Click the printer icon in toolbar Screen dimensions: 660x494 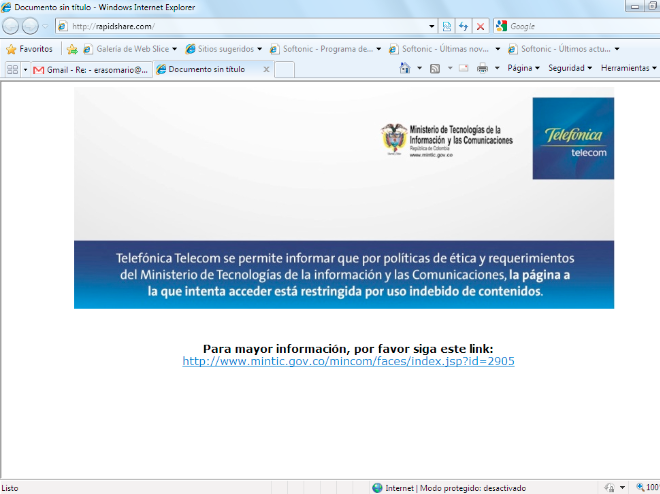482,69
